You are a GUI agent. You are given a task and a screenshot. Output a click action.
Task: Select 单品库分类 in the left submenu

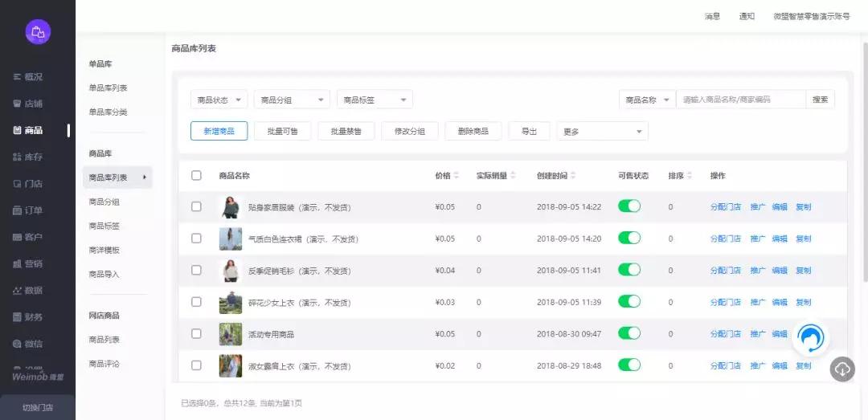(x=108, y=112)
